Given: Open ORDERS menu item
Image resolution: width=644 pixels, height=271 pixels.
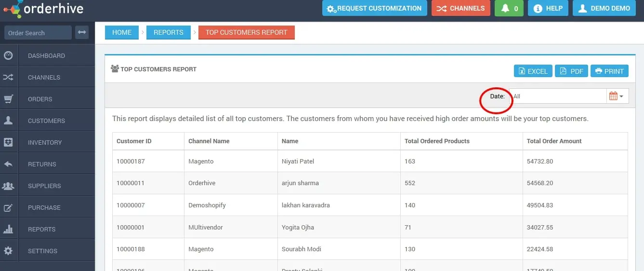Looking at the screenshot, I should (x=40, y=99).
